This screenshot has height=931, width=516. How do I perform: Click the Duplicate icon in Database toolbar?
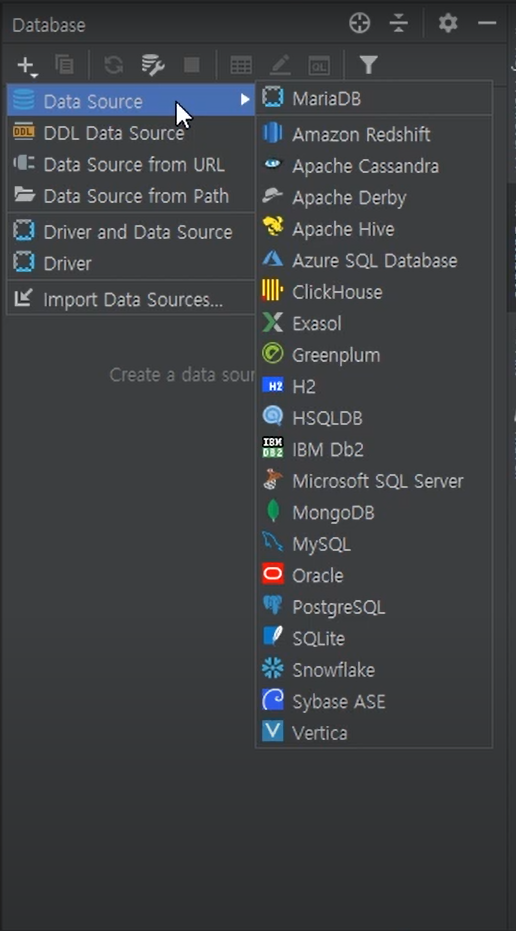(64, 65)
